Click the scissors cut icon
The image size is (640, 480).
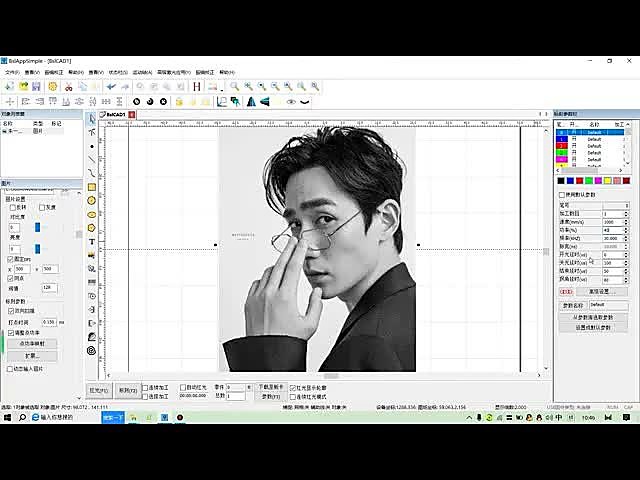pyautogui.click(x=69, y=87)
